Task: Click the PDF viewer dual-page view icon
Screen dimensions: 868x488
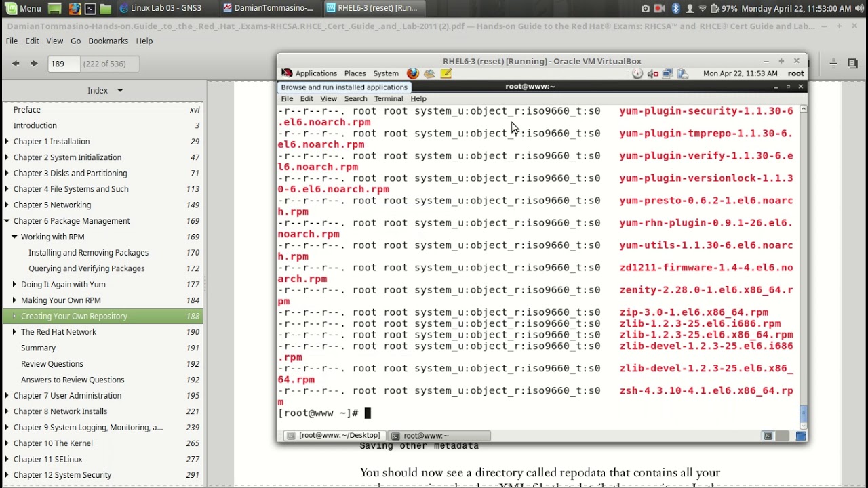Action: (x=853, y=64)
